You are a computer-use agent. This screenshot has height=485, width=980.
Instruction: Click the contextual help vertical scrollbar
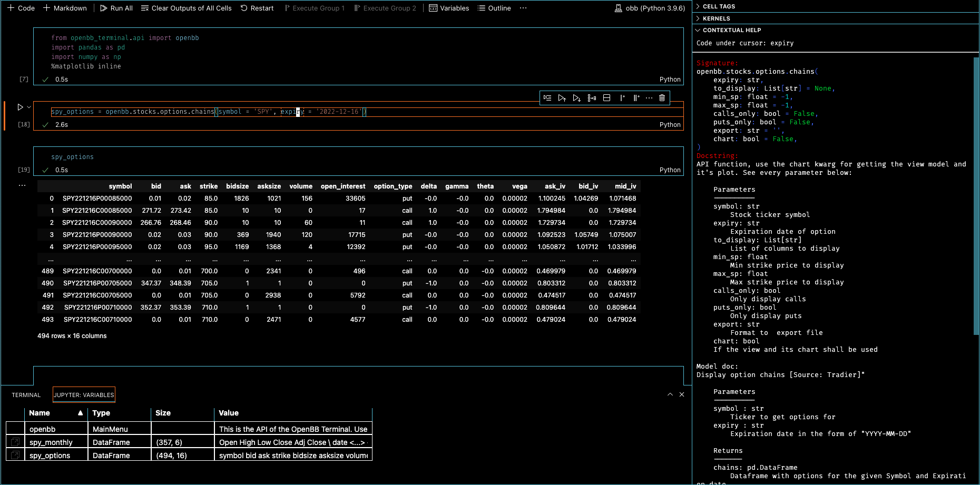coord(976,195)
